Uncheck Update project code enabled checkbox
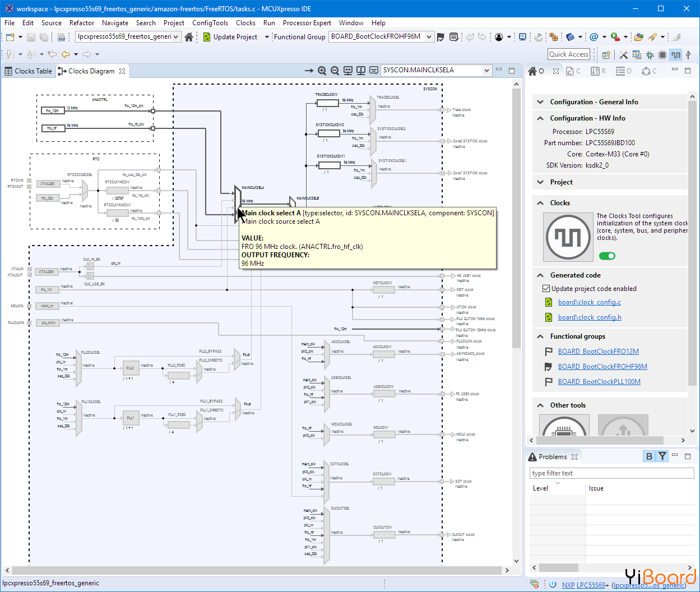Image resolution: width=700 pixels, height=592 pixels. pos(546,289)
